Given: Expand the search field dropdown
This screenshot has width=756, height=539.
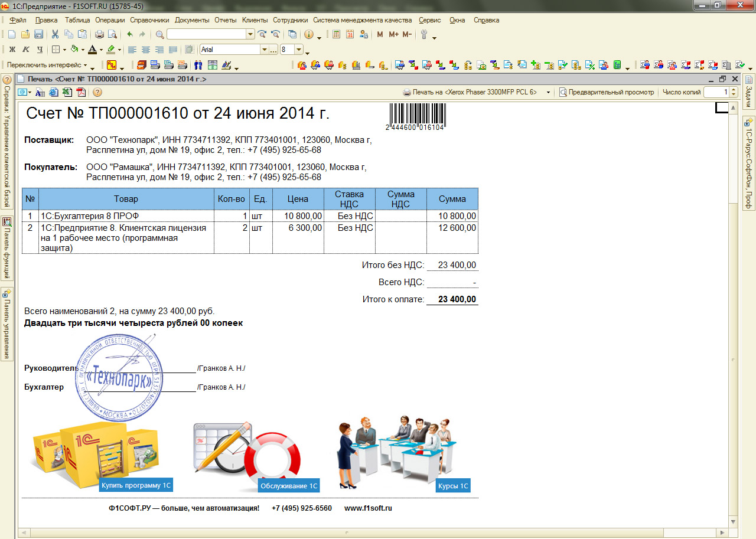Looking at the screenshot, I should pyautogui.click(x=250, y=34).
